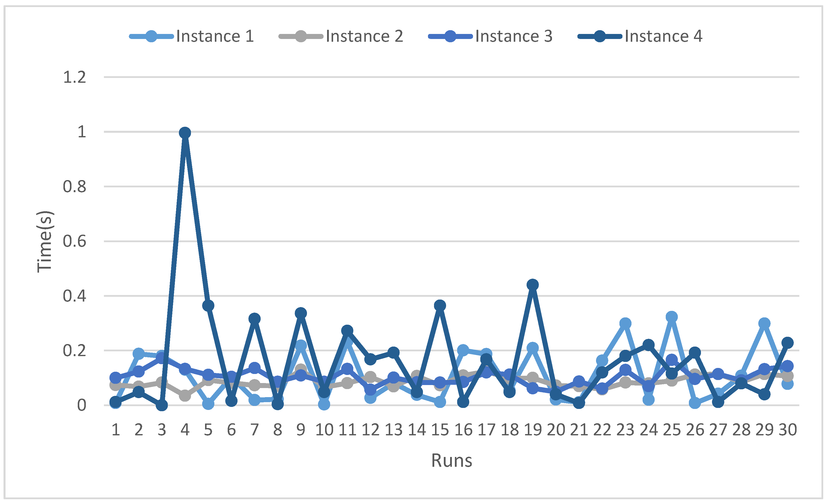Click the Instance 1 legend marker
Screen dimensions: 828x504
[151, 36]
